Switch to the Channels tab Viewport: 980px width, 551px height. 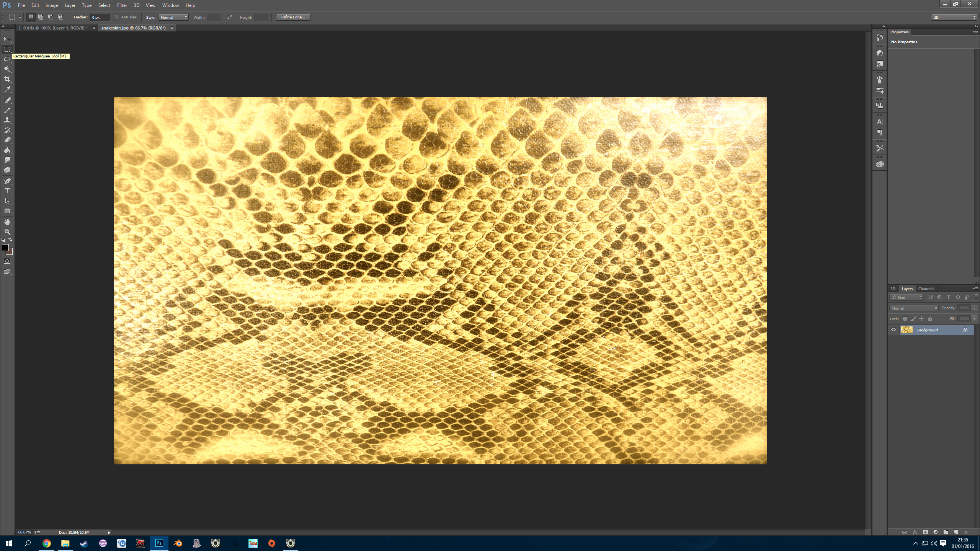click(x=926, y=289)
